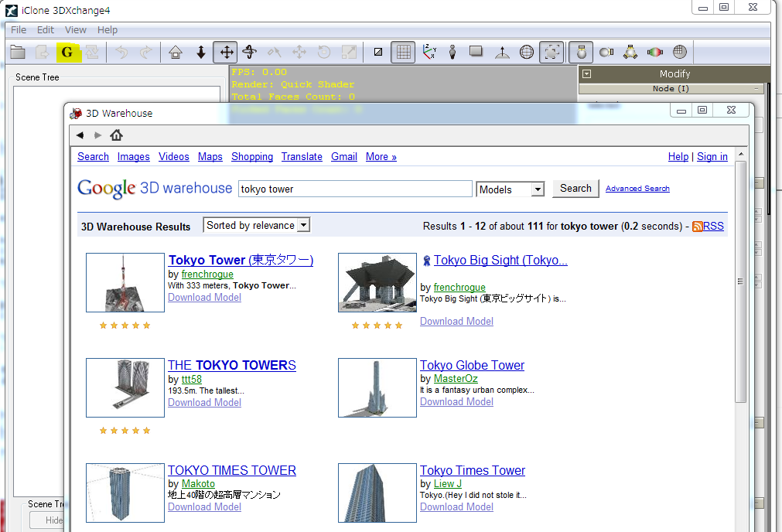Click the 3D Warehouse home icon
This screenshot has width=782, height=532.
pyautogui.click(x=116, y=135)
